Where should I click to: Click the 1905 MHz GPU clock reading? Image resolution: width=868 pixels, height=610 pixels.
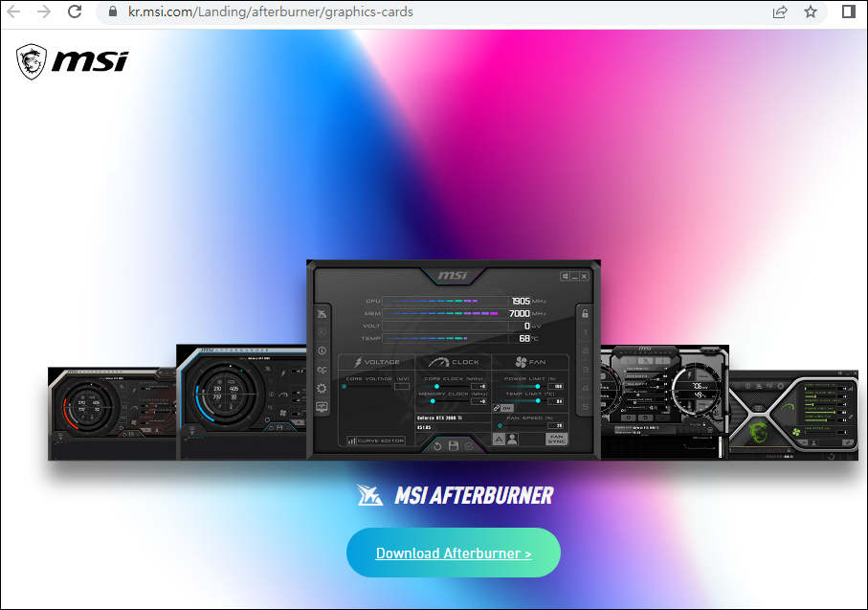click(521, 301)
